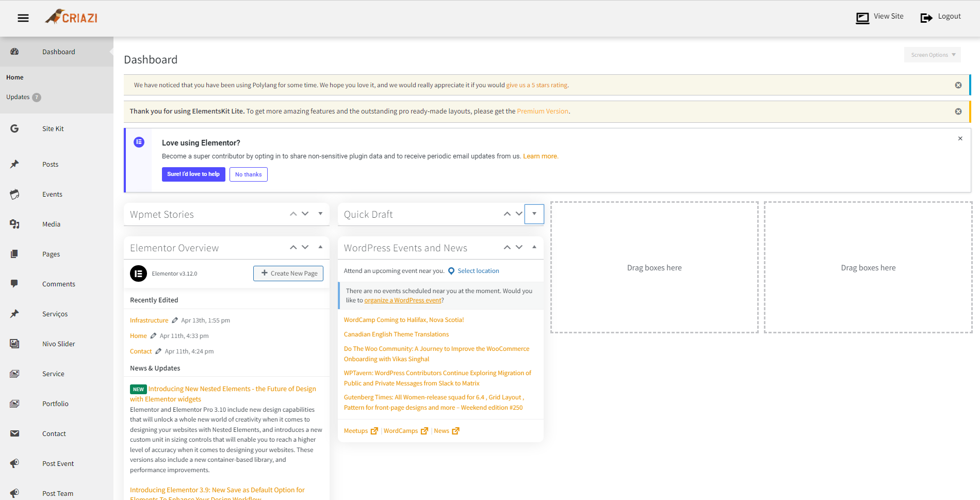Click the hamburger menu icon

[23, 18]
